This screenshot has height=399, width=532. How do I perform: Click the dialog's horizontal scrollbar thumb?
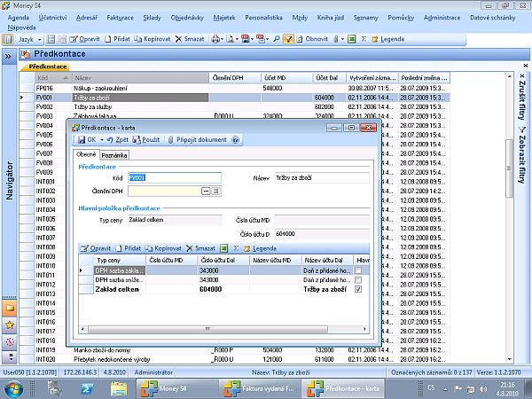[207, 329]
